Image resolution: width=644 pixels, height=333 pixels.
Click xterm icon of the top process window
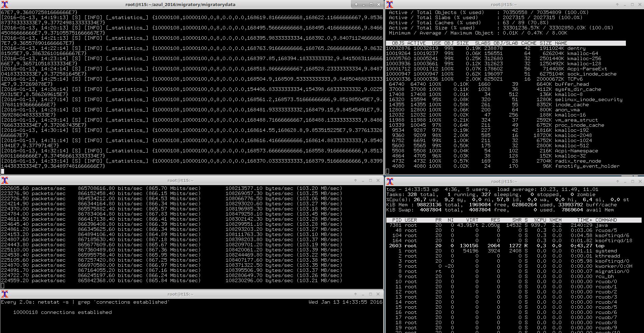[390, 181]
